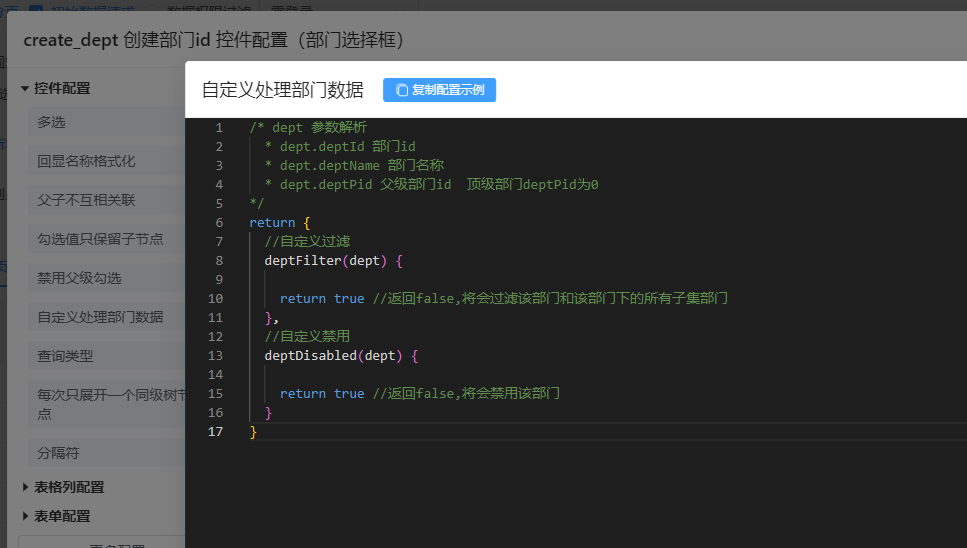
Task: Click the 复制配置示例 copy button
Action: [439, 90]
